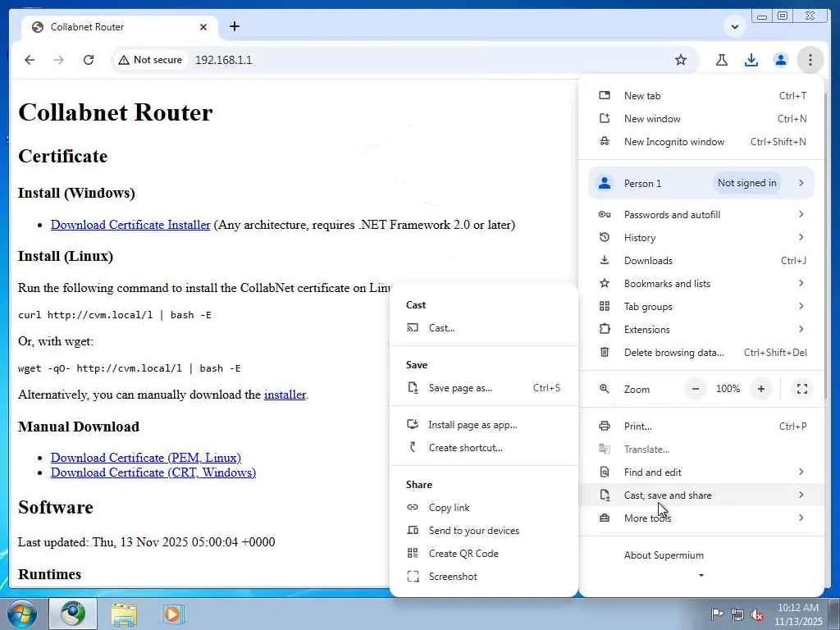Click the Action Center flag tray icon

[x=717, y=614]
